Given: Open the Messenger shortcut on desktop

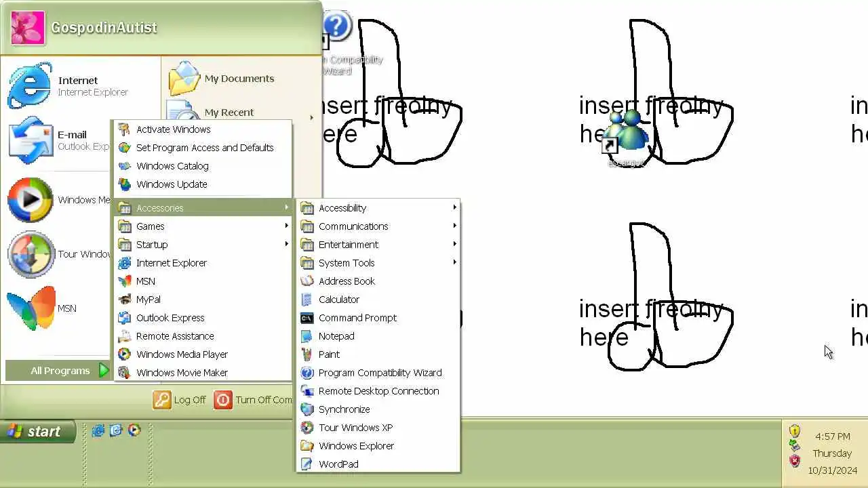Looking at the screenshot, I should point(625,138).
